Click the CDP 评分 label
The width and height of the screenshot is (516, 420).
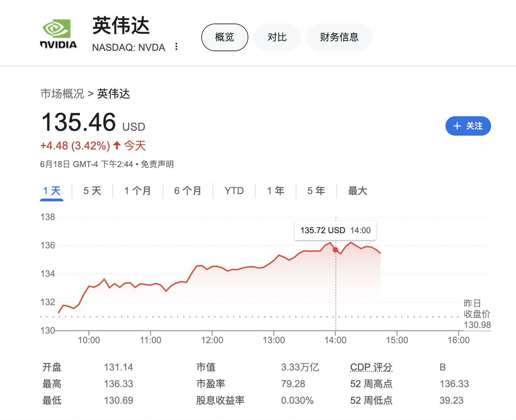coord(371,367)
